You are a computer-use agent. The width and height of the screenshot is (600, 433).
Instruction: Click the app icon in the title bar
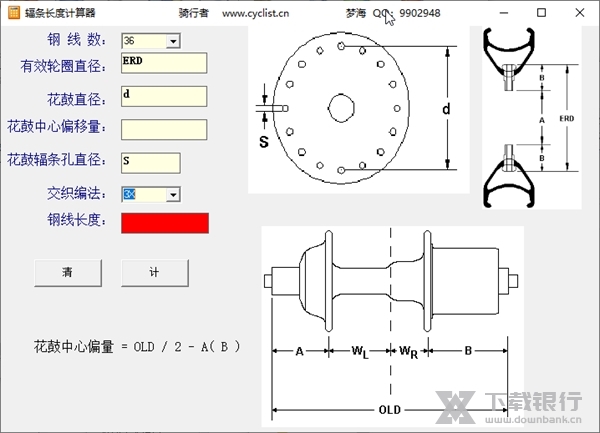(x=12, y=13)
